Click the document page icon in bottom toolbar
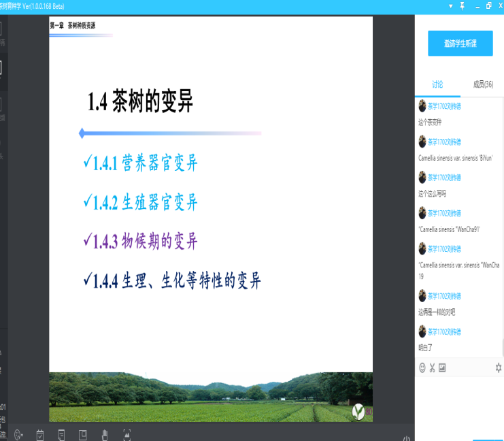This screenshot has height=441, width=504. [x=61, y=434]
